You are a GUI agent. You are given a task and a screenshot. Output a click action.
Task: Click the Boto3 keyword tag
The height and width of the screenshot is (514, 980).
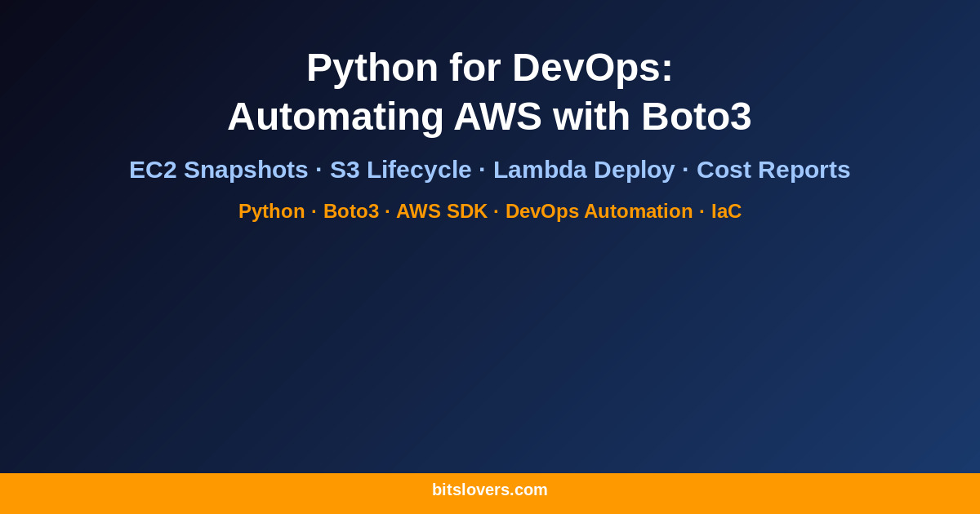(350, 211)
